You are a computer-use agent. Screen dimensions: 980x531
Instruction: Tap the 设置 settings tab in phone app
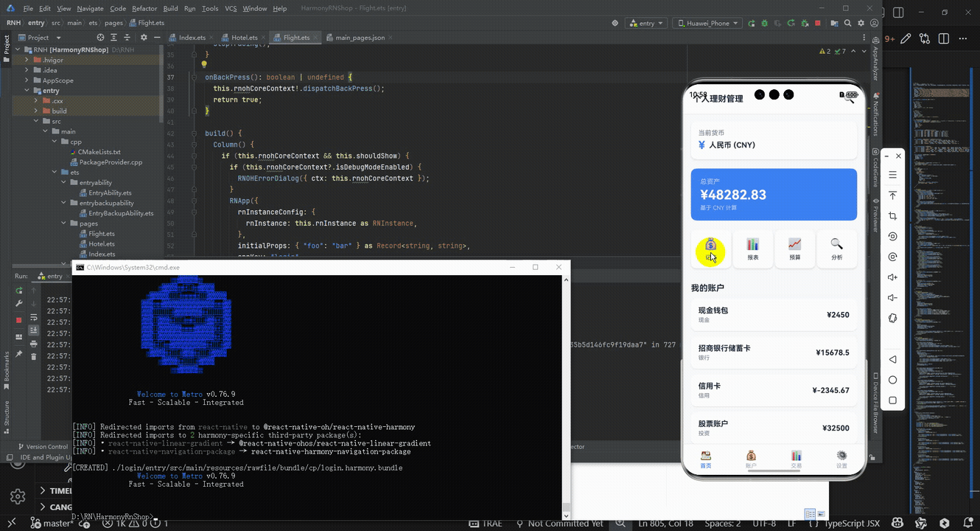click(x=841, y=459)
